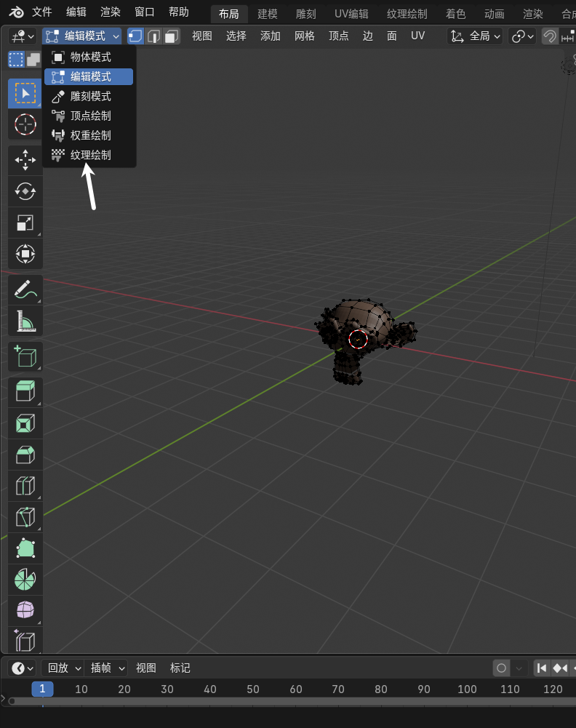Select the Extrude Region tool

(x=25, y=392)
